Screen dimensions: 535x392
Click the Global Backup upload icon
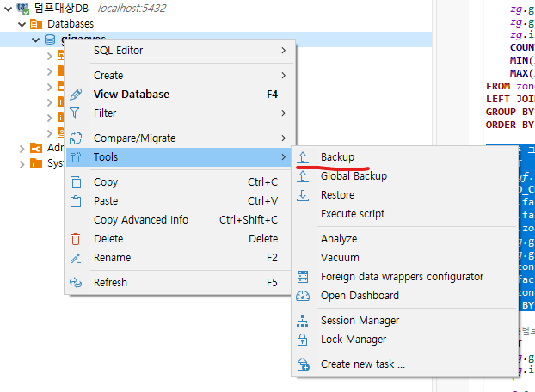[303, 176]
